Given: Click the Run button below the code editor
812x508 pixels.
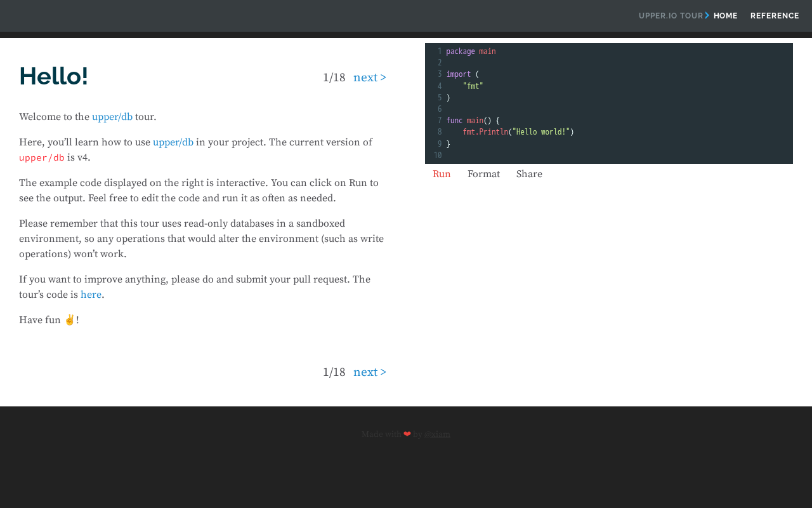Looking at the screenshot, I should 442,174.
